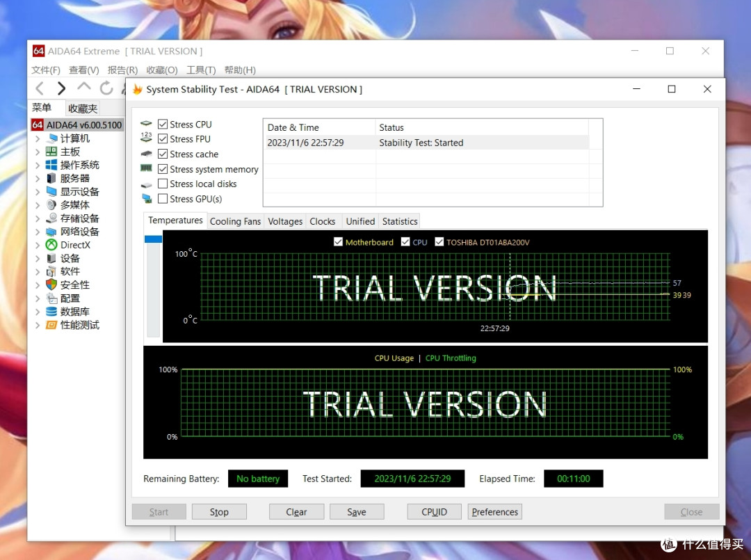The height and width of the screenshot is (560, 751).
Task: Switch to the Cooling Fans tab
Action: pos(235,221)
